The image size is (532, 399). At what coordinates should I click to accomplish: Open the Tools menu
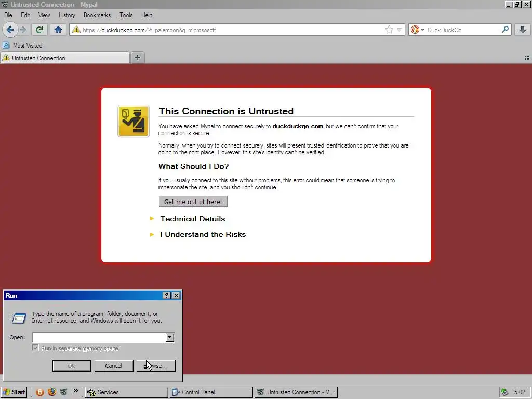pyautogui.click(x=126, y=15)
